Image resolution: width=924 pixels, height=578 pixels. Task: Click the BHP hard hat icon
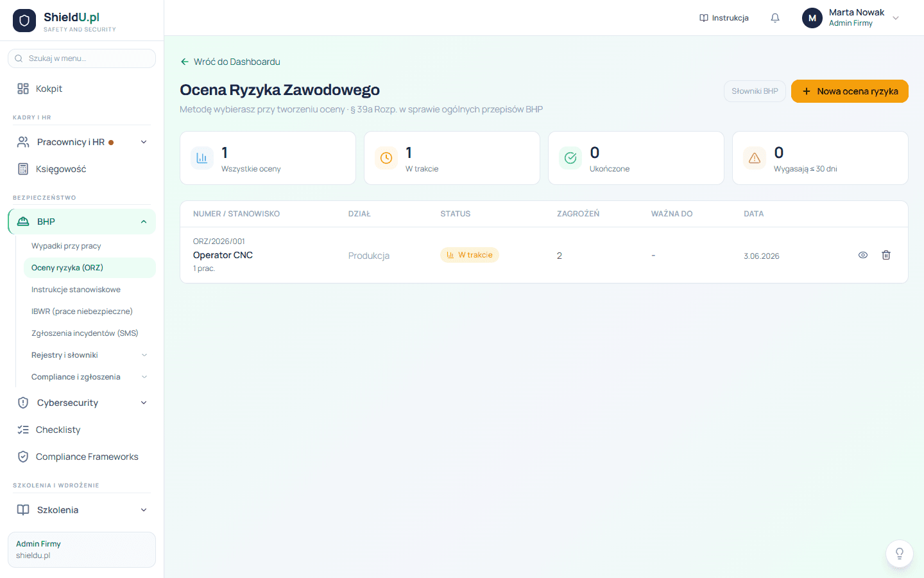[23, 222]
